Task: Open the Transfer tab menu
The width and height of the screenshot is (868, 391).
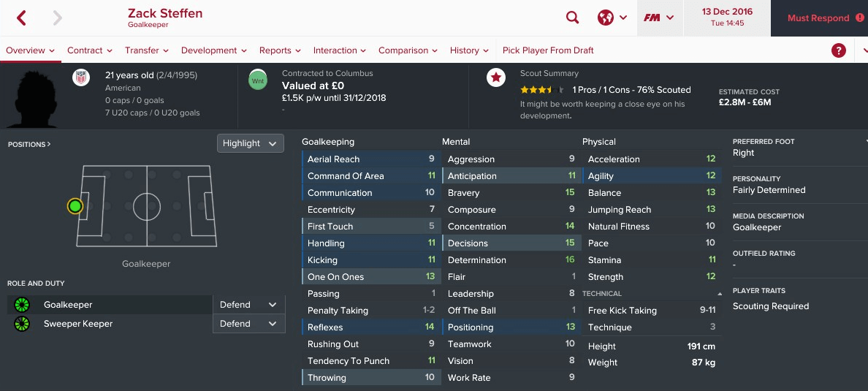Action: (x=146, y=50)
